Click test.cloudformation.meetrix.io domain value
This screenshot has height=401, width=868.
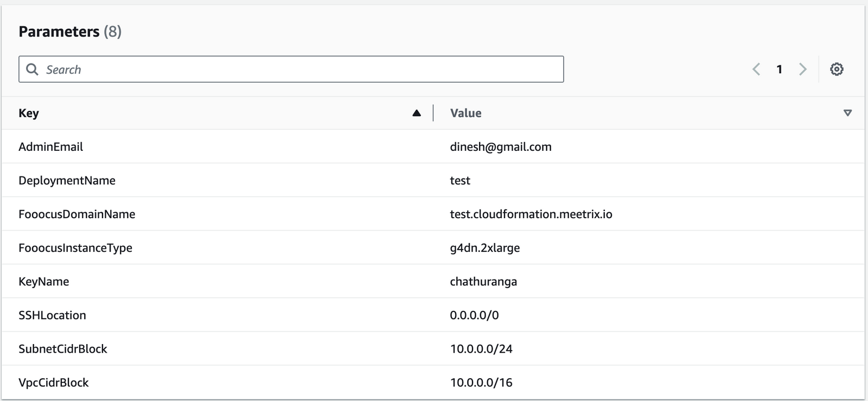531,214
